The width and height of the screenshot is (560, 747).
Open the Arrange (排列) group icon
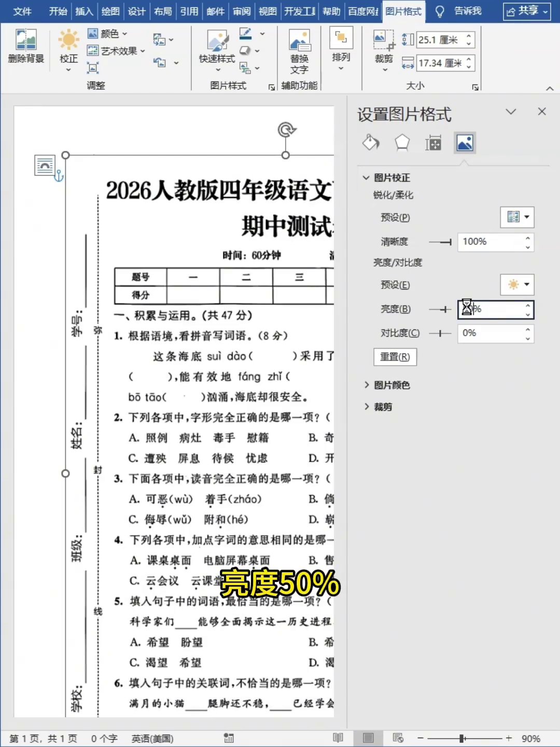coord(341,37)
